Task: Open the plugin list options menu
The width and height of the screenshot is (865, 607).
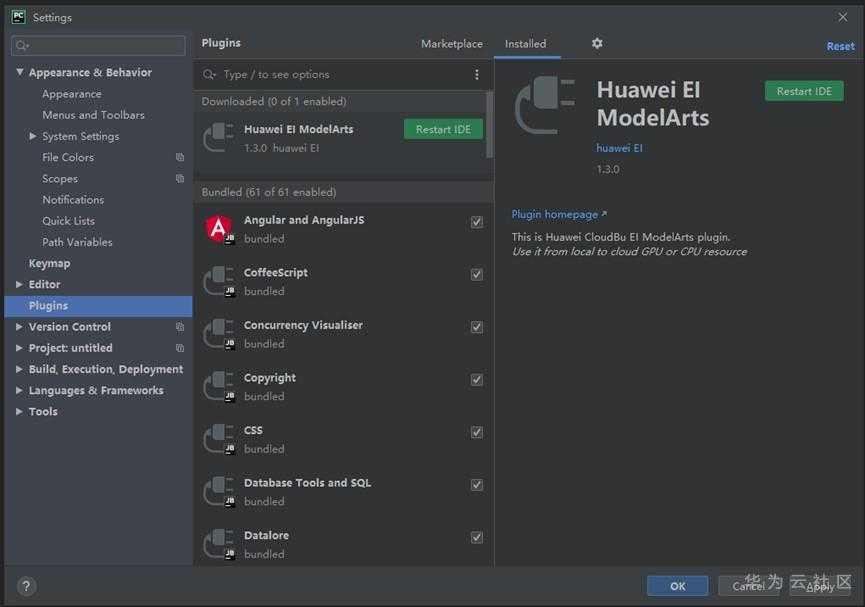Action: [476, 75]
